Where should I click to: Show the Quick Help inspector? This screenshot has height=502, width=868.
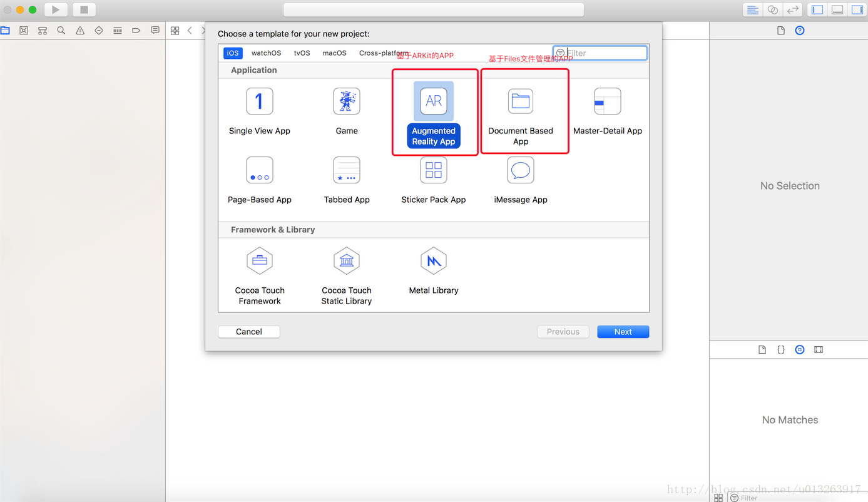(800, 30)
